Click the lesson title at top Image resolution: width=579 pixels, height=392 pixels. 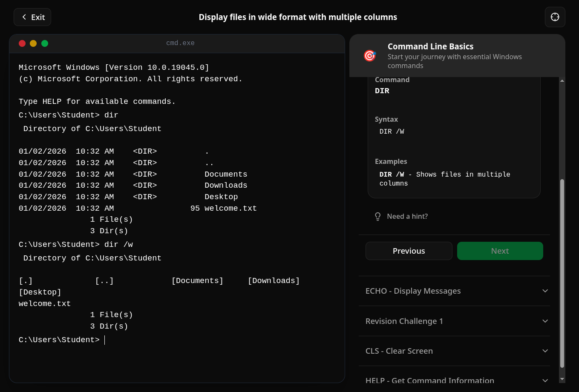point(298,17)
